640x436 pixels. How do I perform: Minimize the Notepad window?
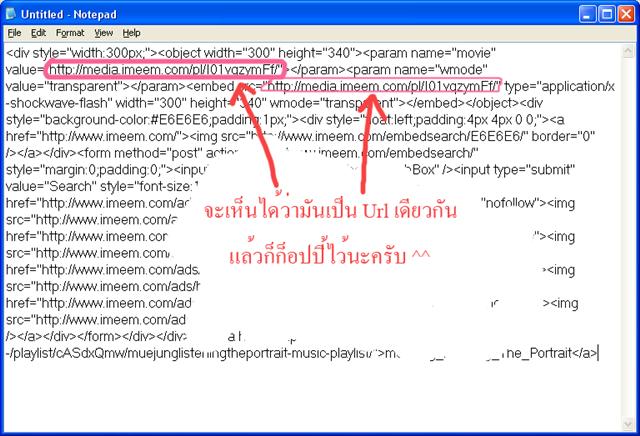pos(587,14)
